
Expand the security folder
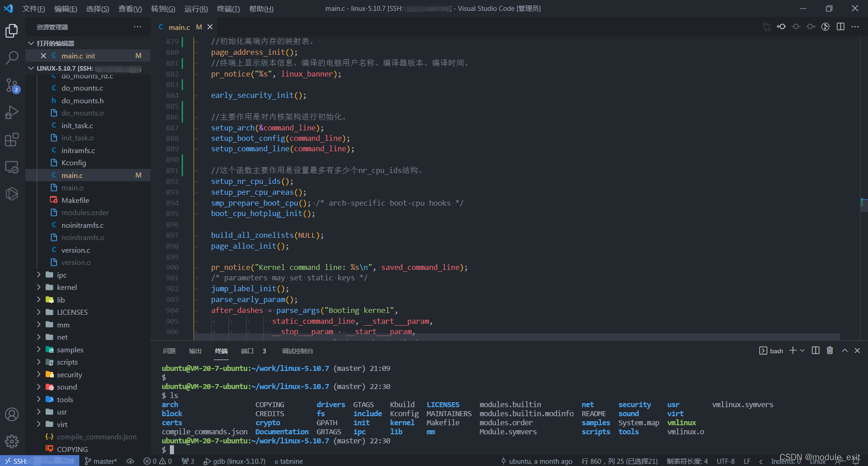point(88,375)
